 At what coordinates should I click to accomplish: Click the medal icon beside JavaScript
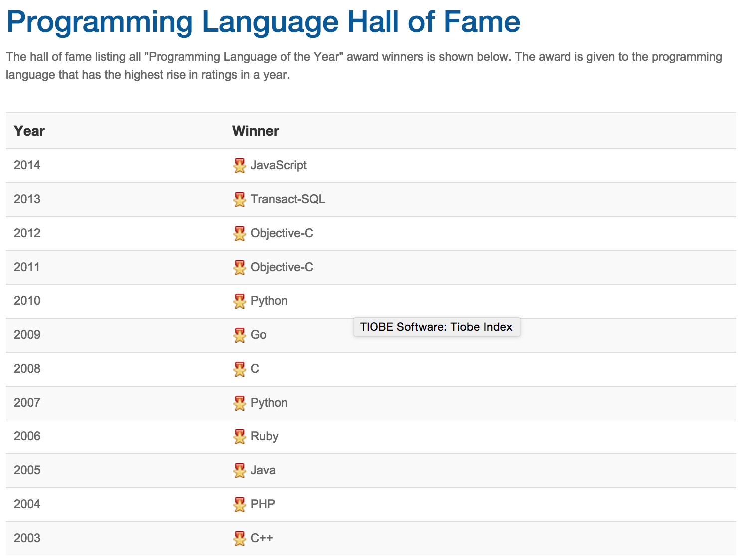pyautogui.click(x=240, y=166)
